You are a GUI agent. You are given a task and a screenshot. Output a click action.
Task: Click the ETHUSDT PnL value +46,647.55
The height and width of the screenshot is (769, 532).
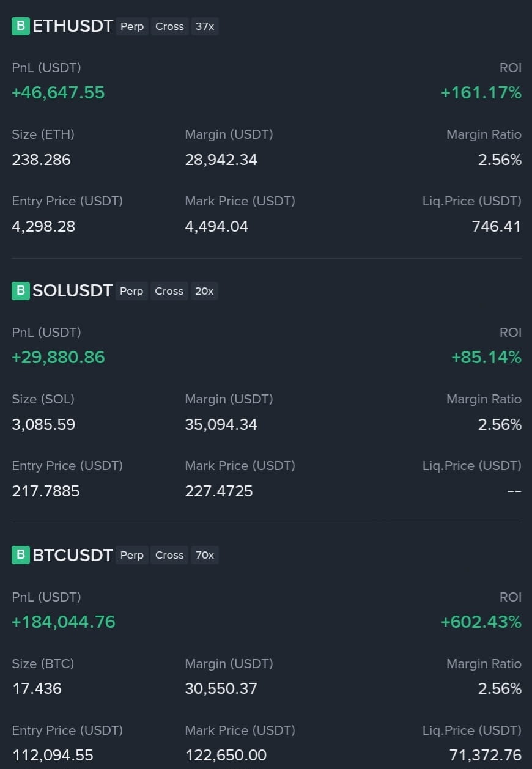coord(58,92)
